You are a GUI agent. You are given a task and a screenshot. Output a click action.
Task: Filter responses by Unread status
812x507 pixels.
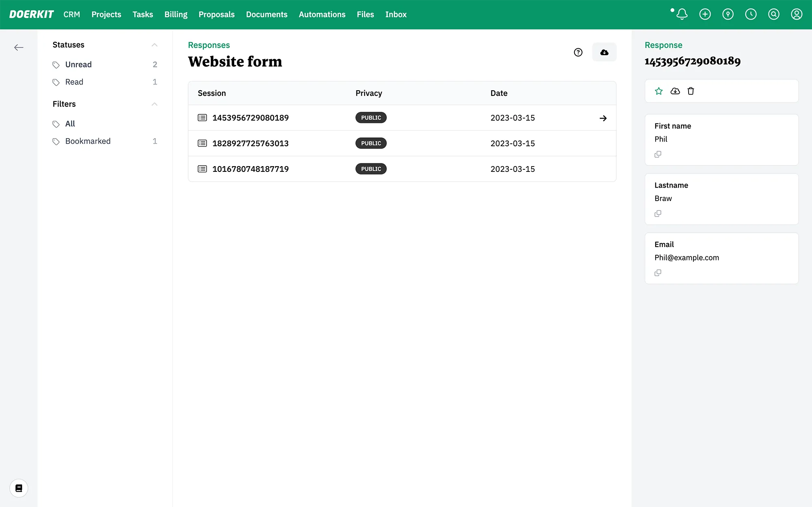78,65
